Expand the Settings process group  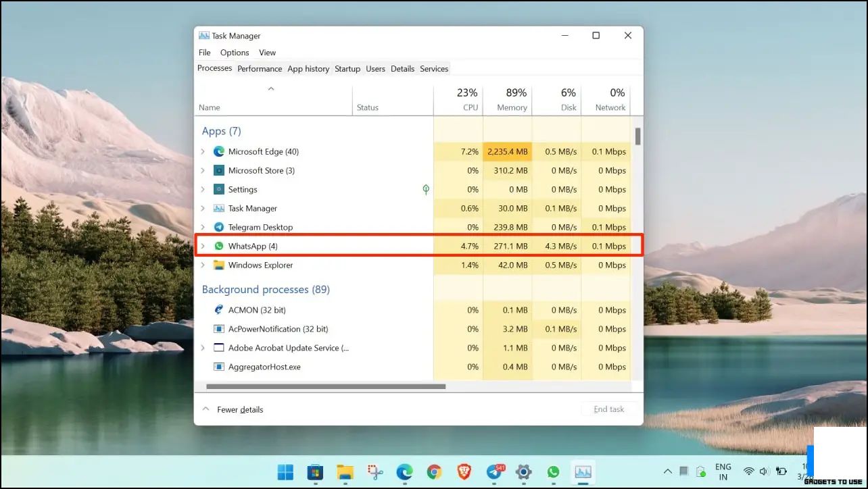(203, 189)
